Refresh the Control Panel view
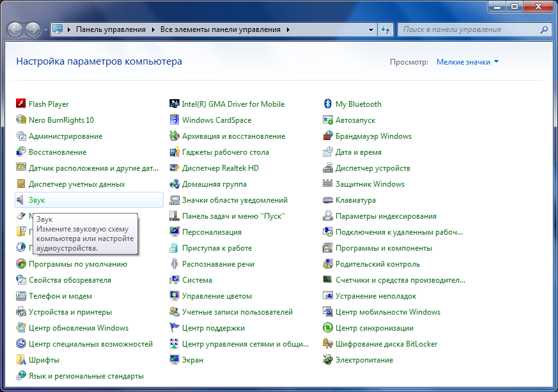This screenshot has height=392, width=558. point(385,29)
